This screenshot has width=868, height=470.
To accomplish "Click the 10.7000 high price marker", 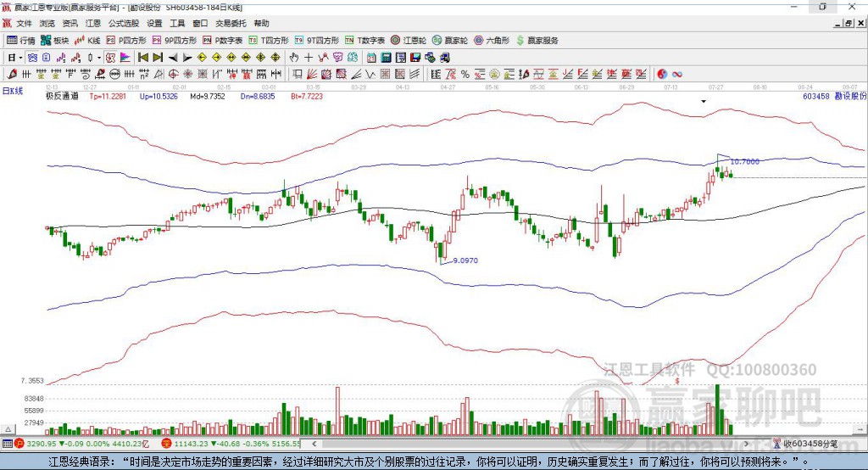I will [x=744, y=162].
